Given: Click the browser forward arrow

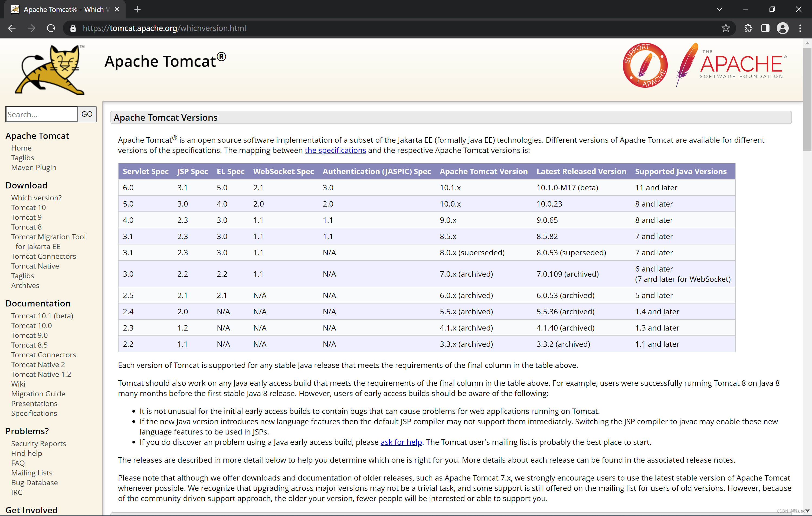Looking at the screenshot, I should point(31,28).
